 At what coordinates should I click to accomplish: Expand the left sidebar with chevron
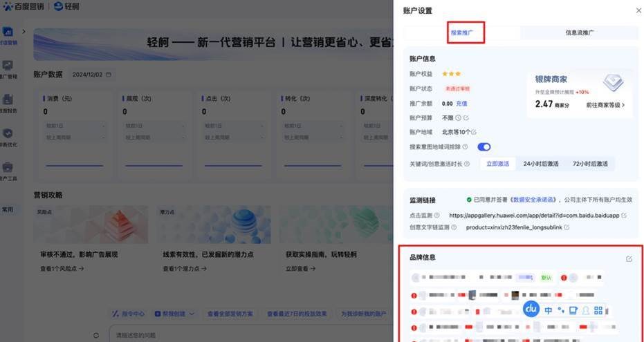click(24, 32)
